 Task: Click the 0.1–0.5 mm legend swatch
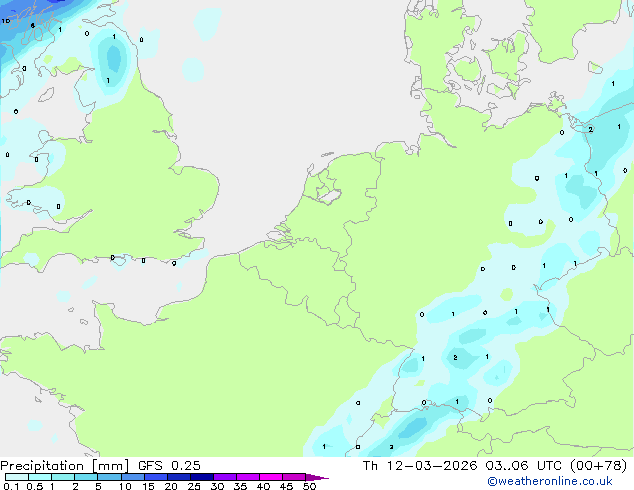click(17, 477)
